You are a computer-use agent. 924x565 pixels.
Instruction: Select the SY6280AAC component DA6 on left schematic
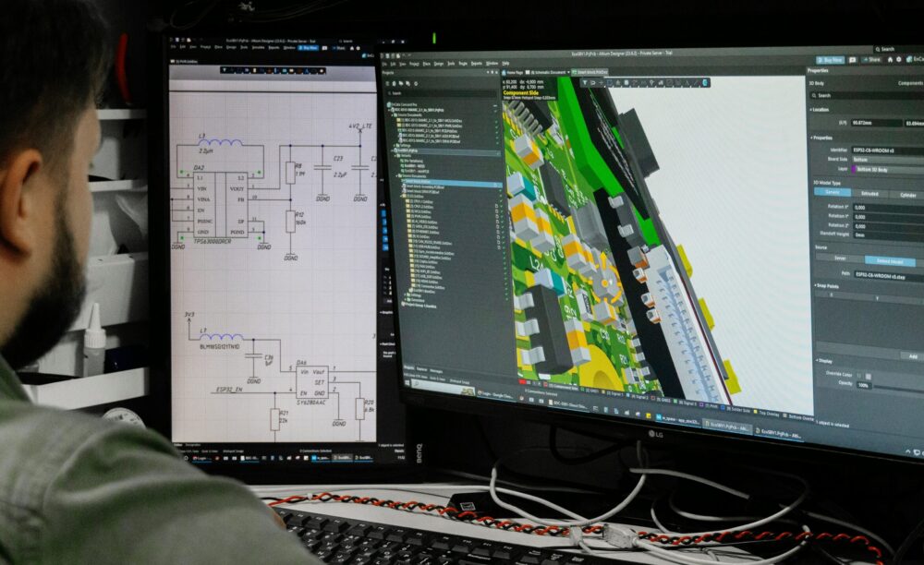[312, 381]
